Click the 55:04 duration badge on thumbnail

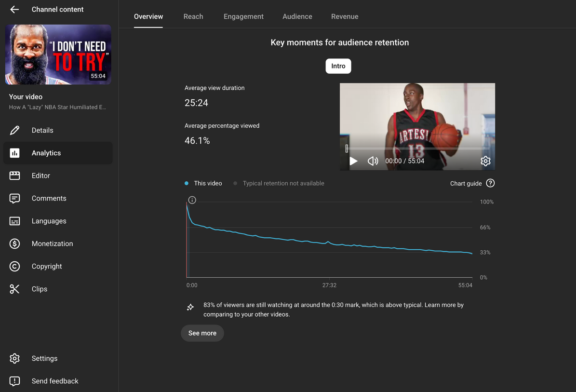(98, 76)
